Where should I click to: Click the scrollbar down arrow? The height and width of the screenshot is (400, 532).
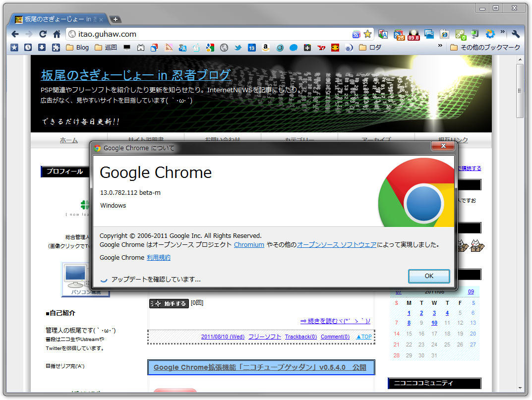point(520,388)
